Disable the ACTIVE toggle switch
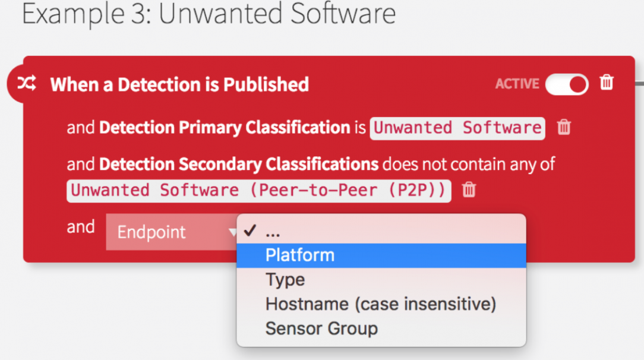Viewport: 644px width, 360px height. (567, 84)
